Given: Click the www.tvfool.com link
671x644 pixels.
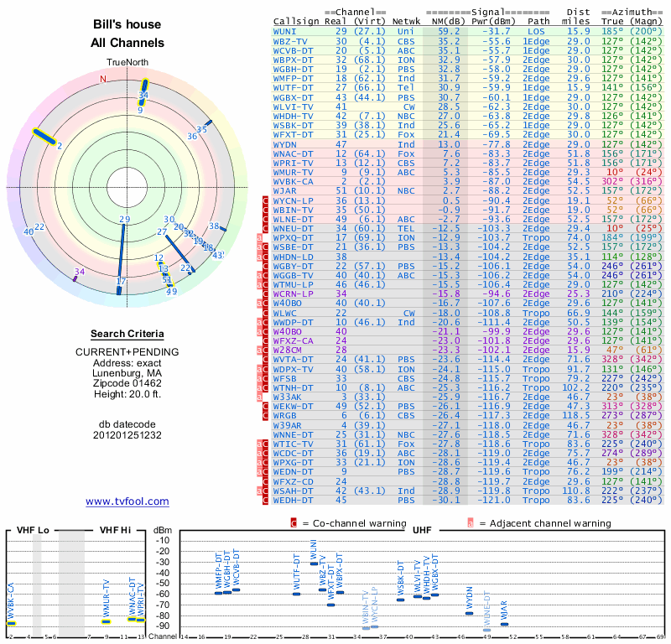Looking at the screenshot, I should click(127, 501).
